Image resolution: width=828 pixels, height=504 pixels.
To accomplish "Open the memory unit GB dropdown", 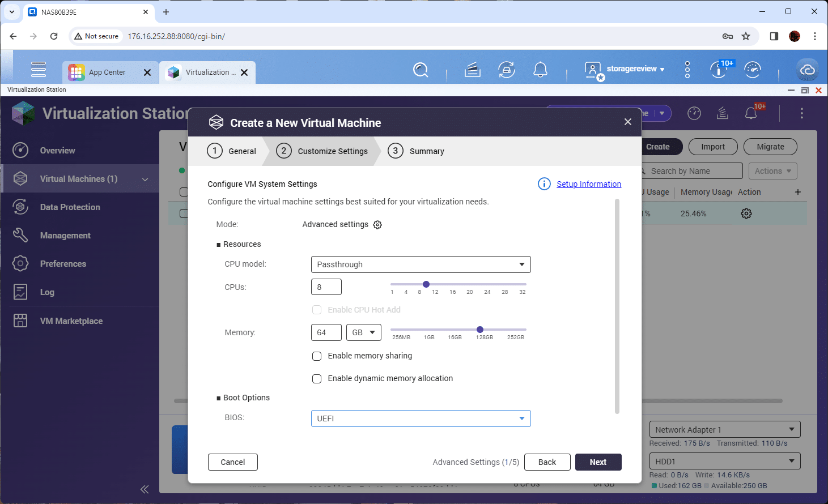I will pyautogui.click(x=364, y=332).
